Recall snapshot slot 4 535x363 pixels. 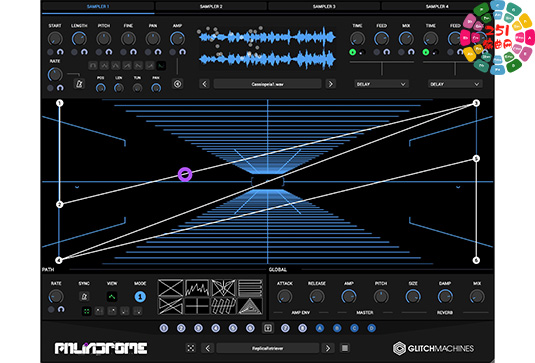pos(216,328)
